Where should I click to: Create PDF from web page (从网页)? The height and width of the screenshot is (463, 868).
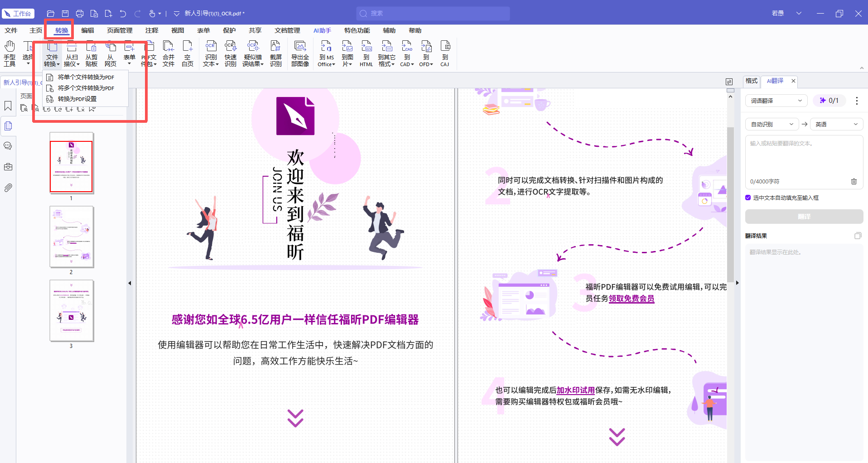pyautogui.click(x=111, y=53)
